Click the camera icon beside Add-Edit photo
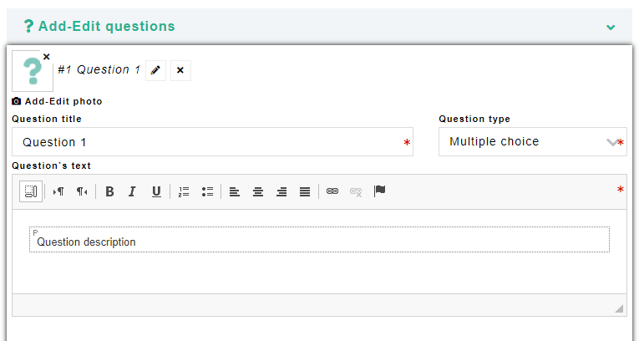The image size is (644, 341). [17, 101]
